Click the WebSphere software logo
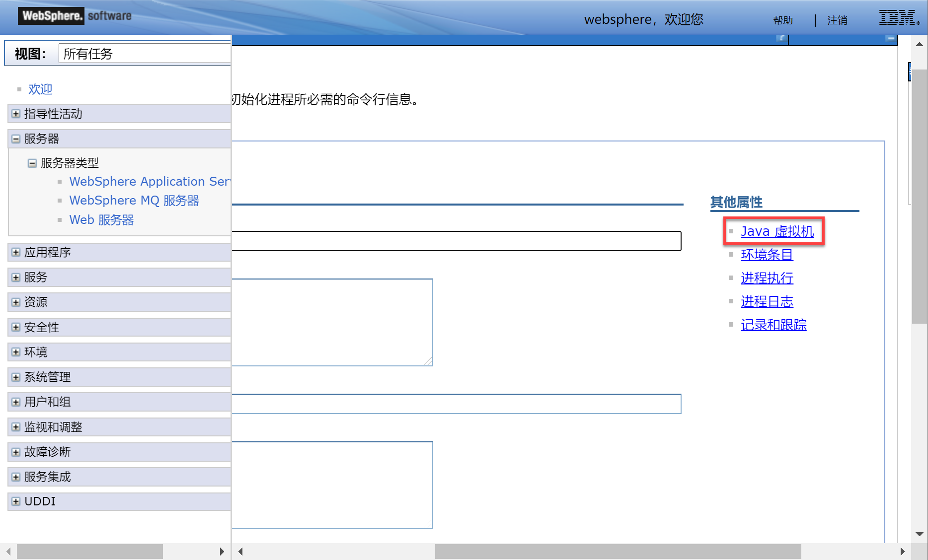The height and width of the screenshot is (560, 928). coord(75,16)
